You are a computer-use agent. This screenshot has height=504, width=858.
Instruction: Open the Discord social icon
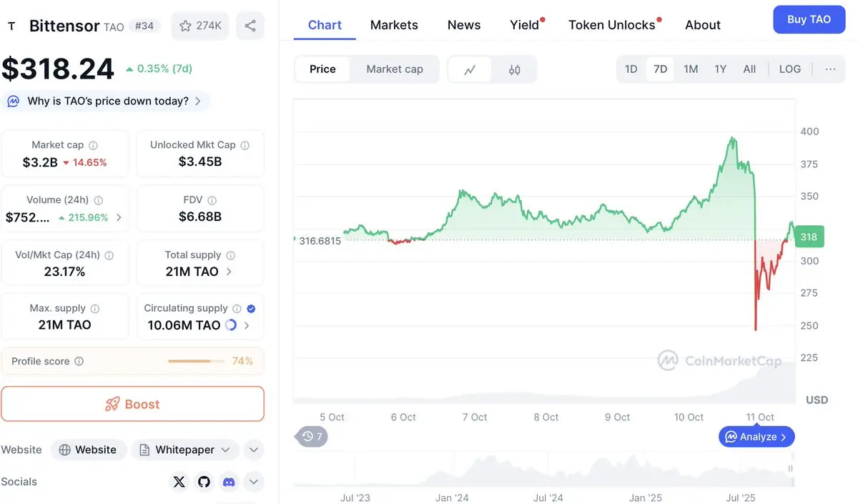click(229, 482)
